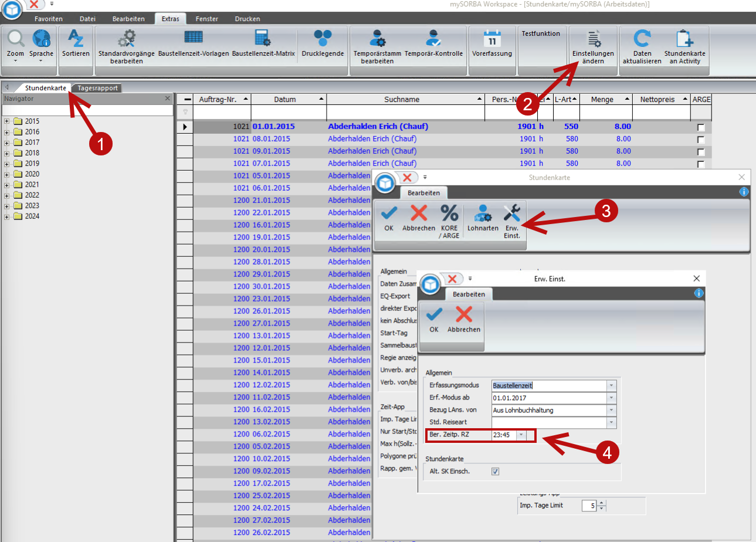
Task: Sort by Menge column header
Action: [606, 99]
